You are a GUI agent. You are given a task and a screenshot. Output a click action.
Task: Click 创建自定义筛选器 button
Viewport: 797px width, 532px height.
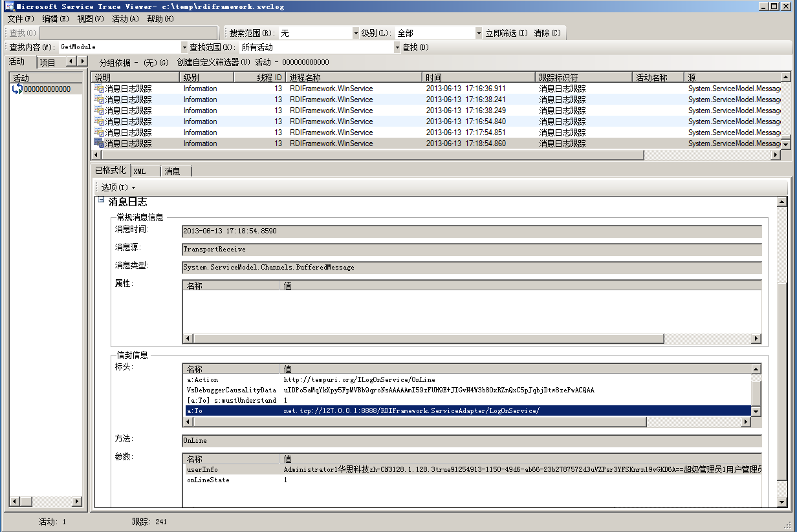point(213,62)
